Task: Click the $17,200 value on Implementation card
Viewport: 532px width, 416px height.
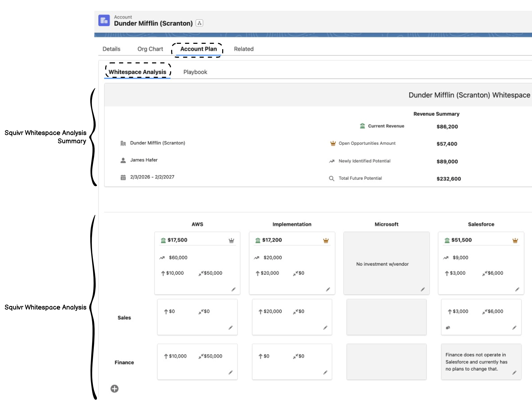Action: 272,240
